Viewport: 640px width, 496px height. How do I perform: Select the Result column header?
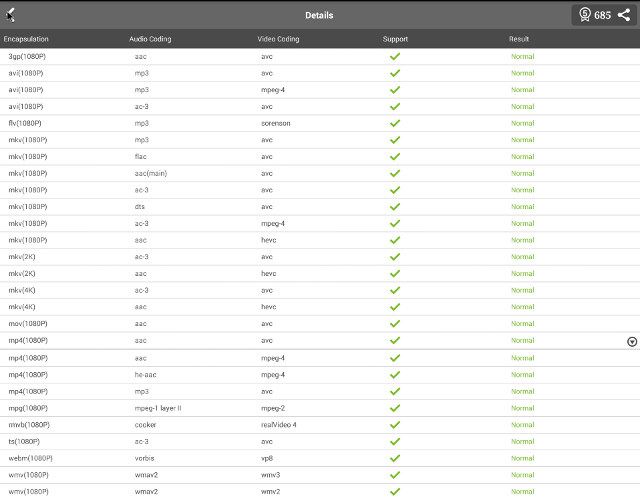pyautogui.click(x=519, y=39)
